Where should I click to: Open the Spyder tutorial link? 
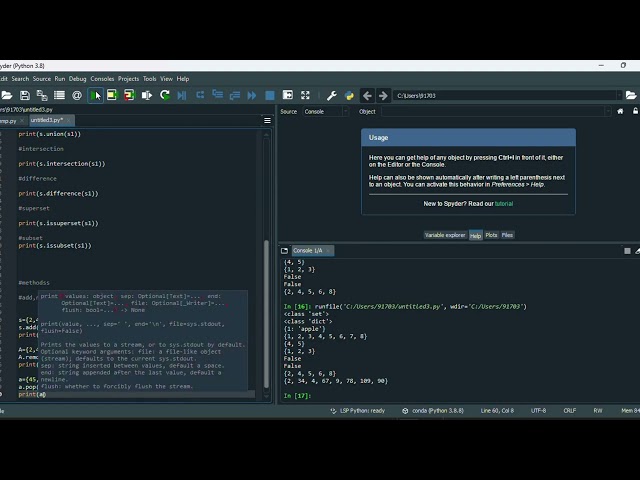click(504, 204)
